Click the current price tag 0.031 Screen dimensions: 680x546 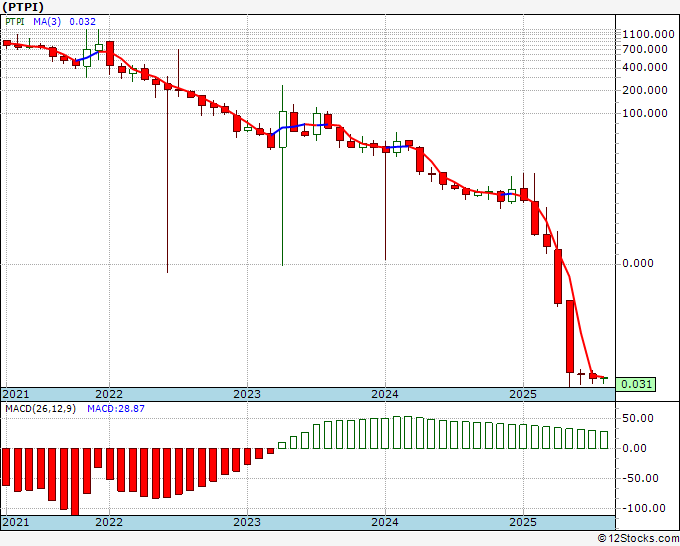[635, 384]
